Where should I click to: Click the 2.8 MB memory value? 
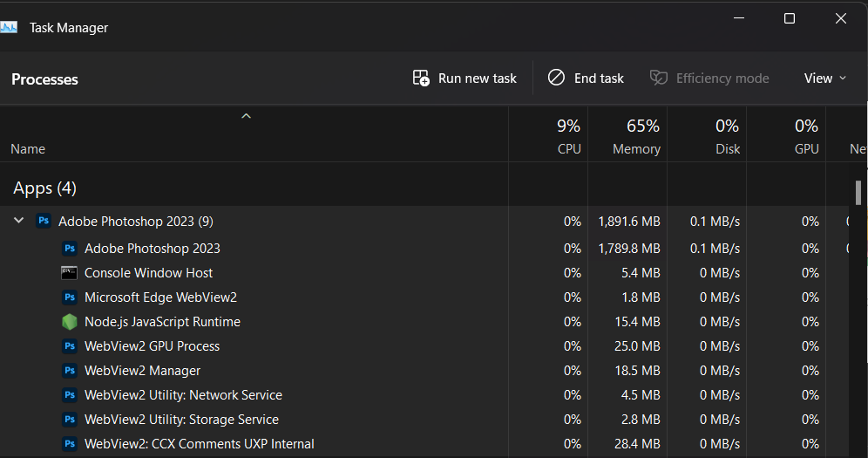(641, 420)
